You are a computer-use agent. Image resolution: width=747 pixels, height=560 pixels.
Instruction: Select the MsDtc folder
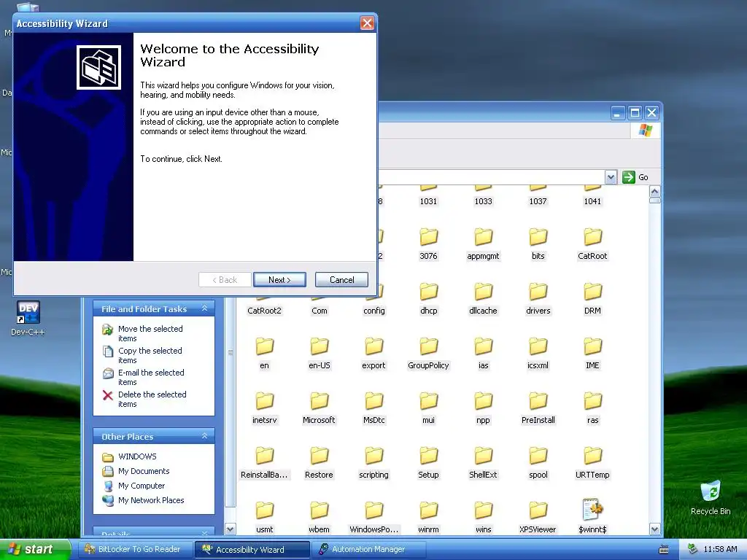tap(373, 408)
